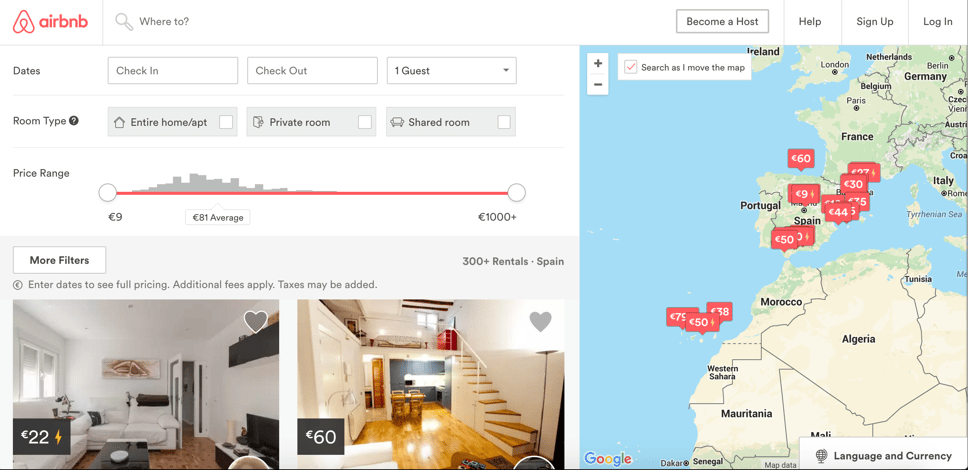The image size is (968, 470).
Task: Open the 1 Guest dropdown
Action: (x=451, y=71)
